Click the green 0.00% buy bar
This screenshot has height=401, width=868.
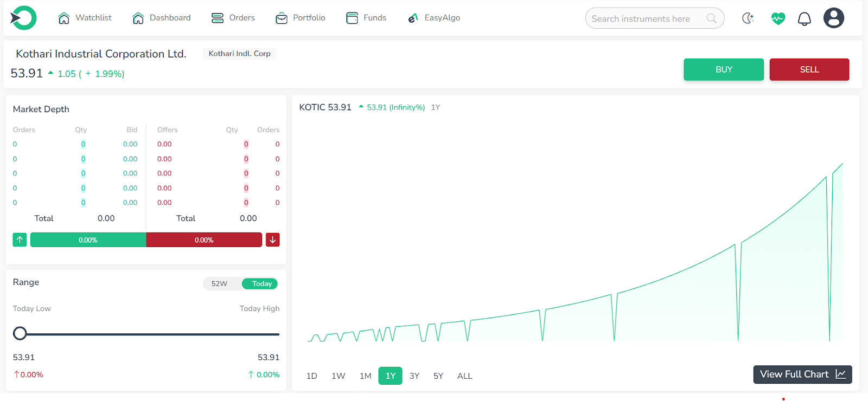(88, 240)
